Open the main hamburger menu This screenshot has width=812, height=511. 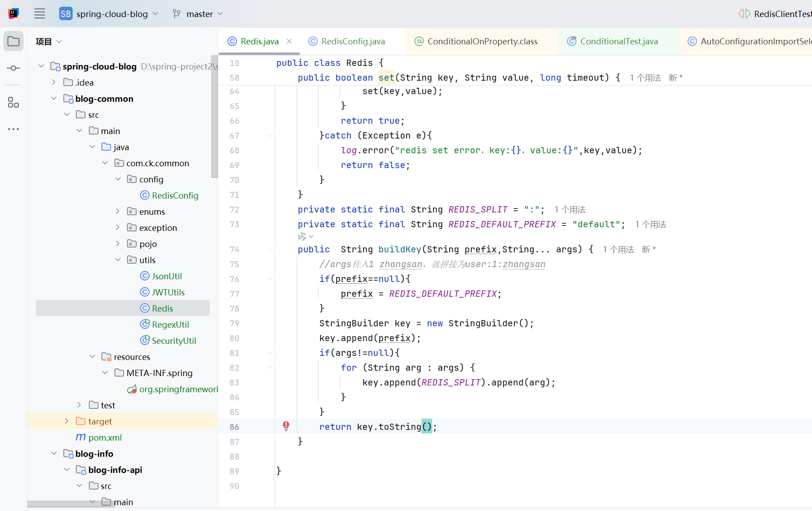pos(39,13)
